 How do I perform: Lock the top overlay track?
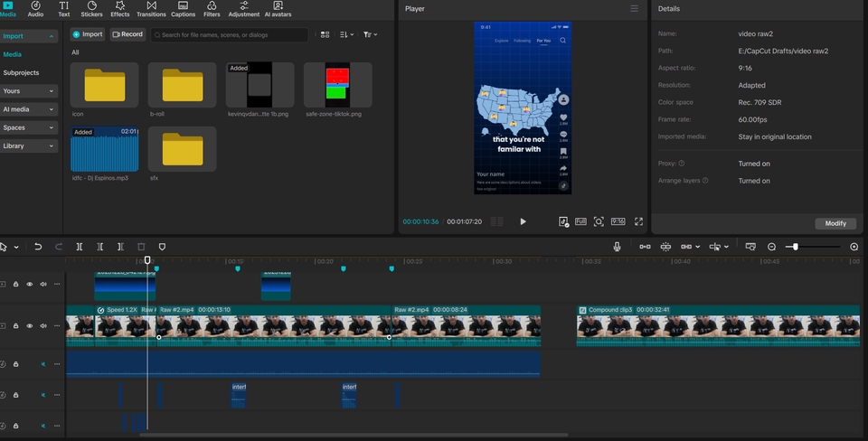(x=16, y=284)
